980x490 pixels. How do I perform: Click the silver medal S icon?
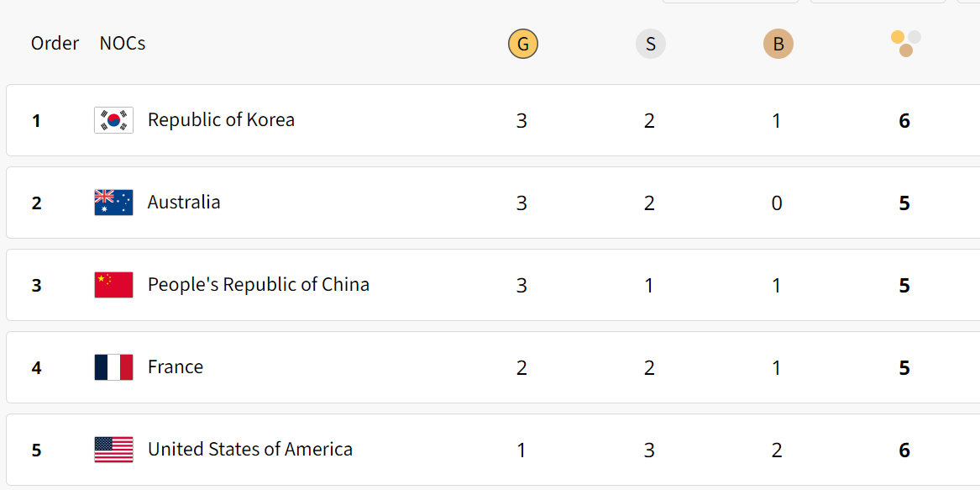pyautogui.click(x=651, y=45)
